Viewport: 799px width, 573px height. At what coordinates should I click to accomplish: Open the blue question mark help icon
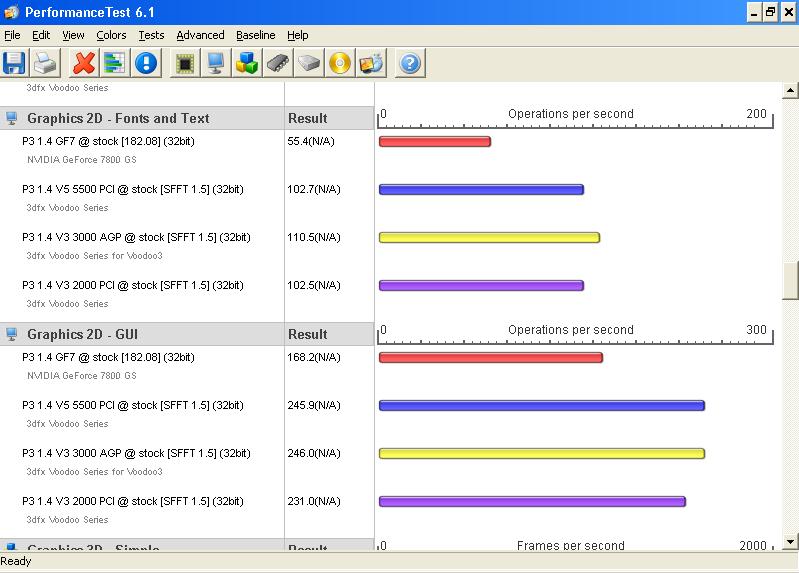click(410, 64)
